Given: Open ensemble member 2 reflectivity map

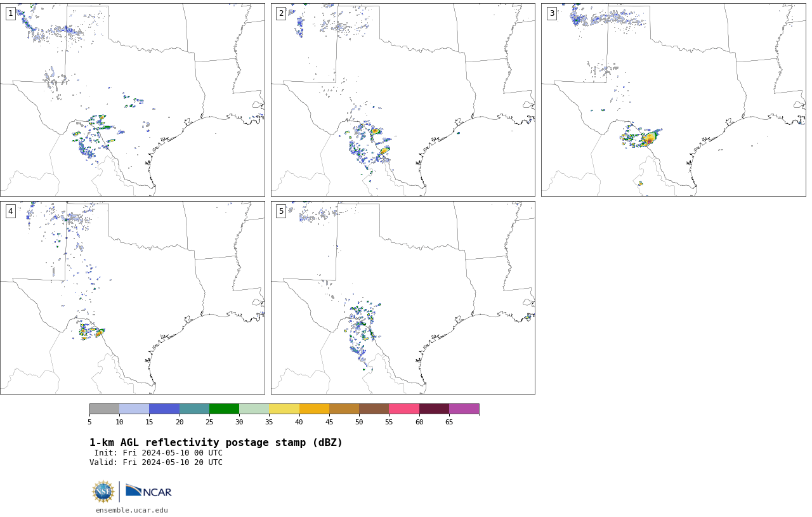Looking at the screenshot, I should (403, 100).
